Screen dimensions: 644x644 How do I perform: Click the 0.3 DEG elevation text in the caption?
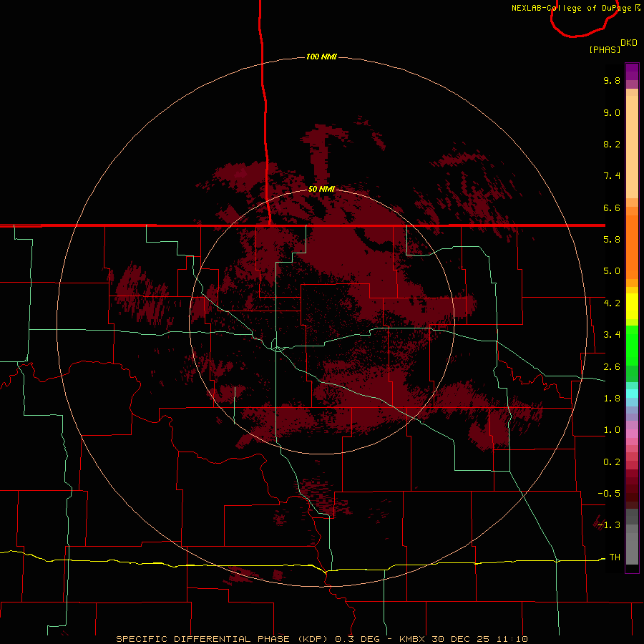point(357,639)
